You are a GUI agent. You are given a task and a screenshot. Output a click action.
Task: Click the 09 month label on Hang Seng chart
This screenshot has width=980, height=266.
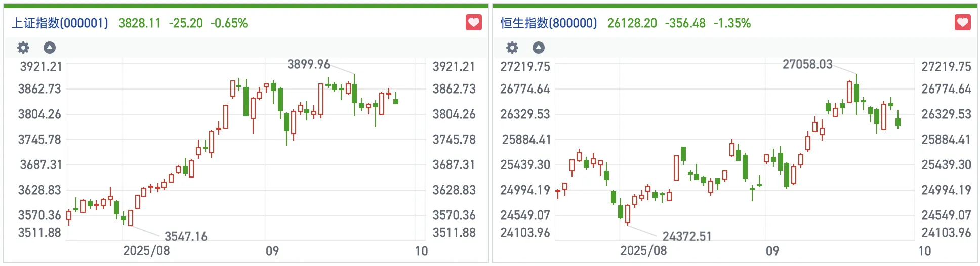click(x=772, y=251)
